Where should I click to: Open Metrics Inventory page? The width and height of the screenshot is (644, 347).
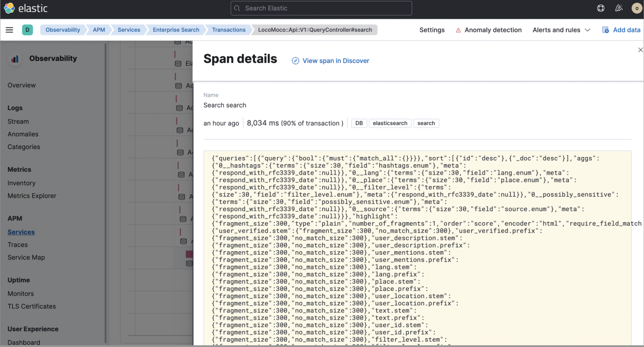tap(22, 183)
